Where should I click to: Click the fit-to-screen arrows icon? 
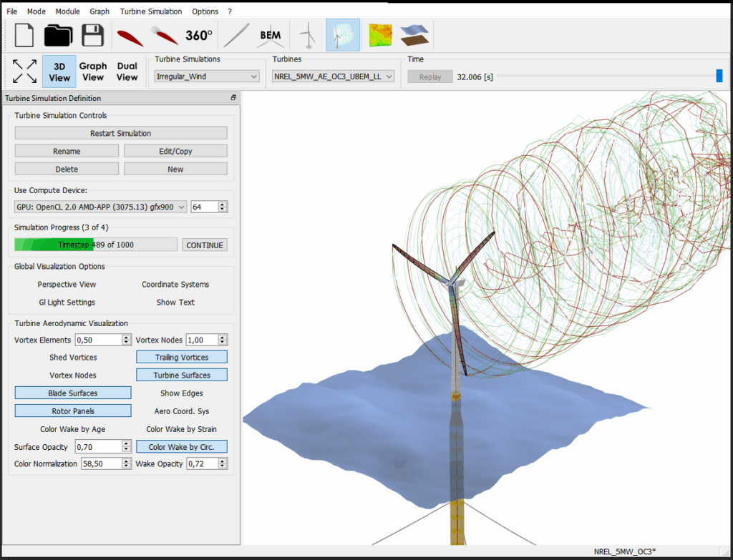pyautogui.click(x=24, y=72)
